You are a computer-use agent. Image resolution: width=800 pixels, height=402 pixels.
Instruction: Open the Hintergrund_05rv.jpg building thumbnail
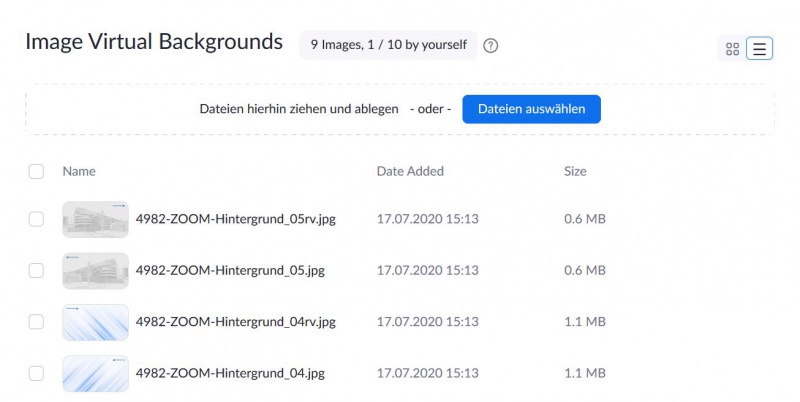pos(95,219)
